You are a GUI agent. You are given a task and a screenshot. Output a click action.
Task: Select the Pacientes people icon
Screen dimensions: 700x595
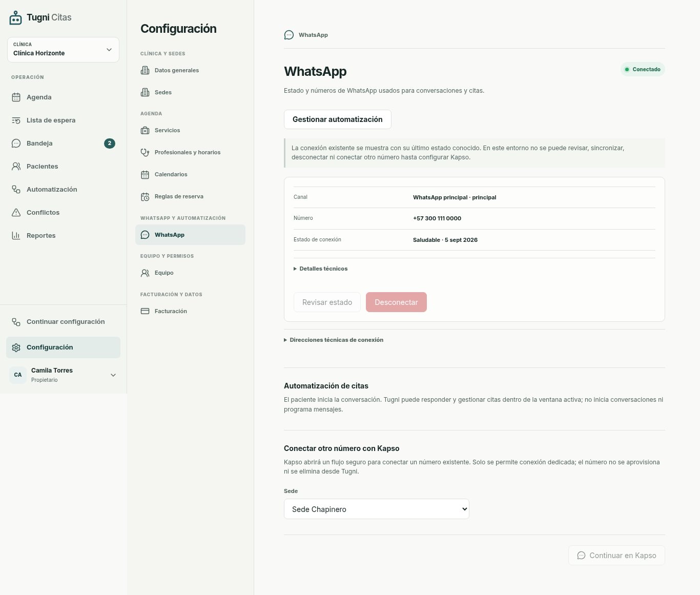point(16,166)
